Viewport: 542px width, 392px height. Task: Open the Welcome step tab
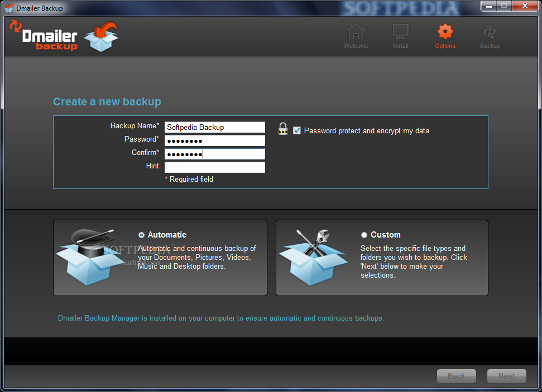356,36
